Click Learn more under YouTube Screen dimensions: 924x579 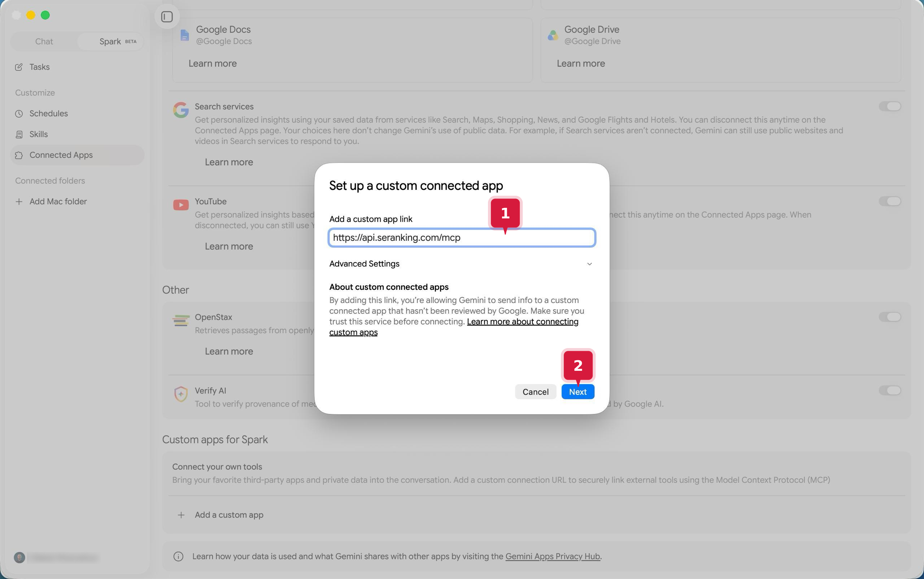pyautogui.click(x=228, y=247)
